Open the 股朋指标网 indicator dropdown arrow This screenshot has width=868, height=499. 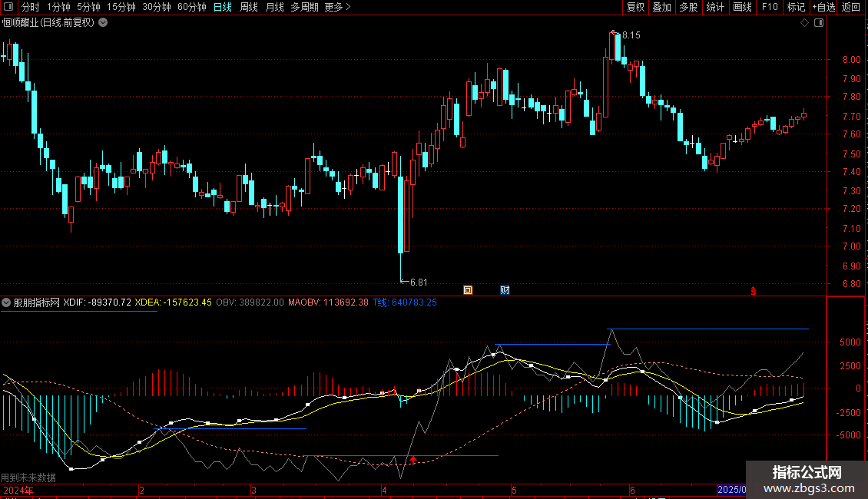pyautogui.click(x=6, y=302)
